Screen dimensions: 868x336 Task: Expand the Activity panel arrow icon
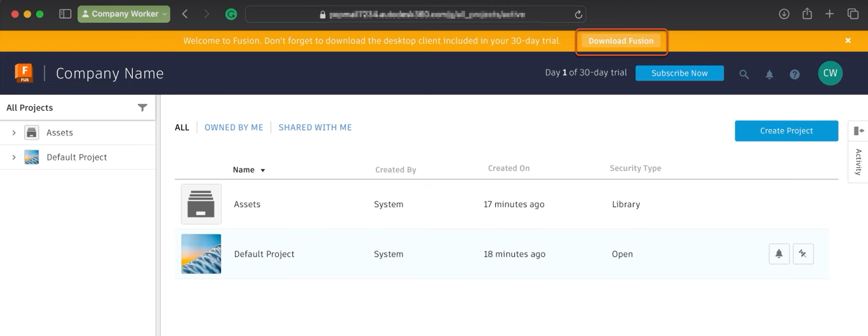[x=858, y=131]
